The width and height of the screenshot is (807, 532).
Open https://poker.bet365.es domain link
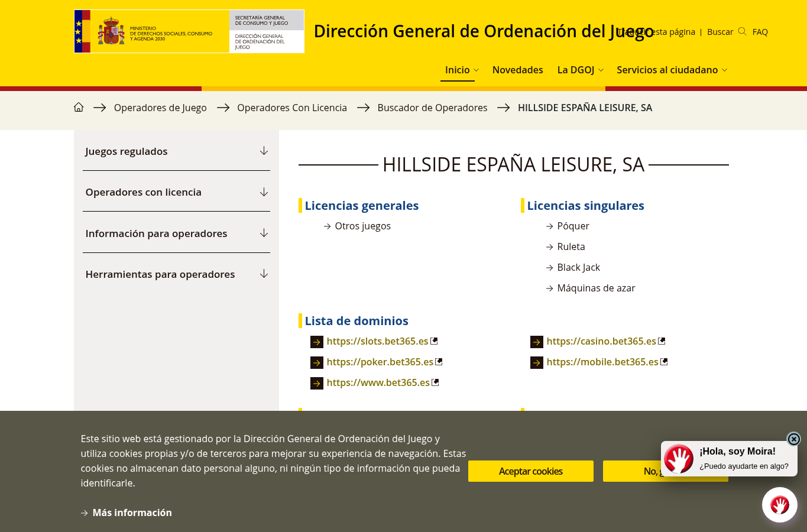pos(380,362)
